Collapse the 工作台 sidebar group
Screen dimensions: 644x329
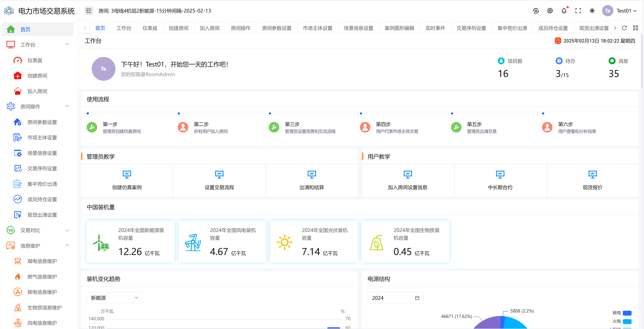[67, 45]
